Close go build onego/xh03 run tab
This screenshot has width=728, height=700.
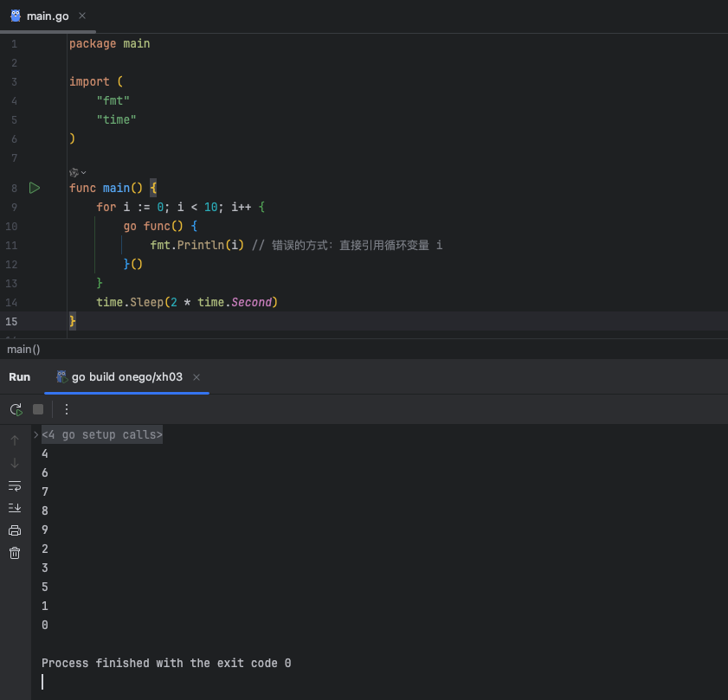point(196,377)
